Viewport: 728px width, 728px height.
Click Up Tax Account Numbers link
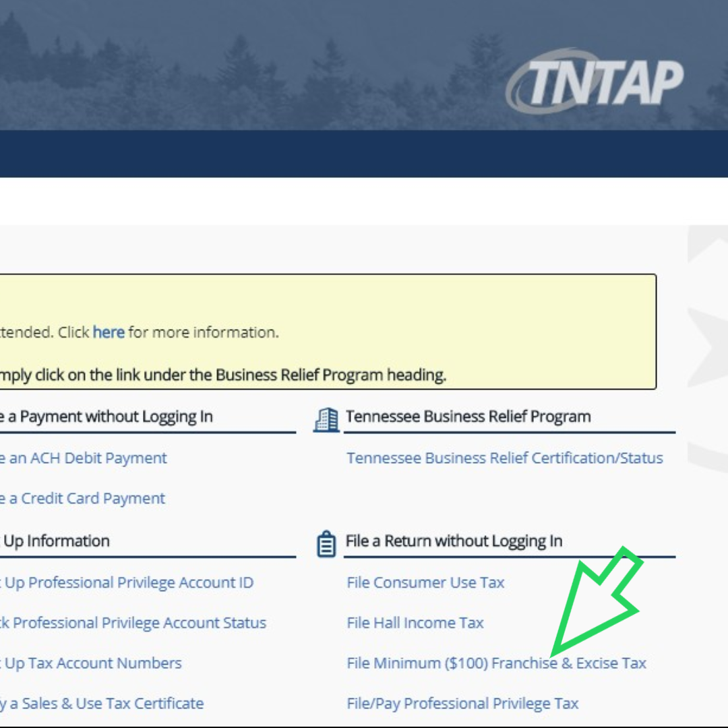(90, 663)
